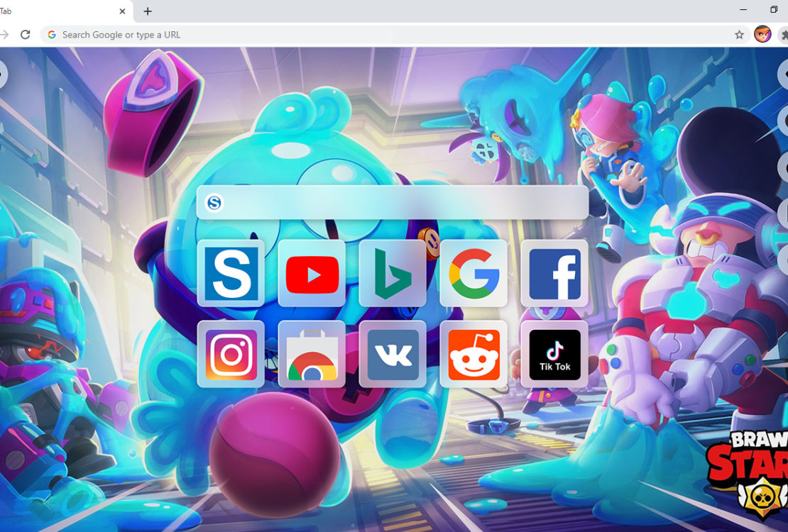Open the Facebook shortcut tile
This screenshot has height=532, width=788.
click(x=554, y=273)
